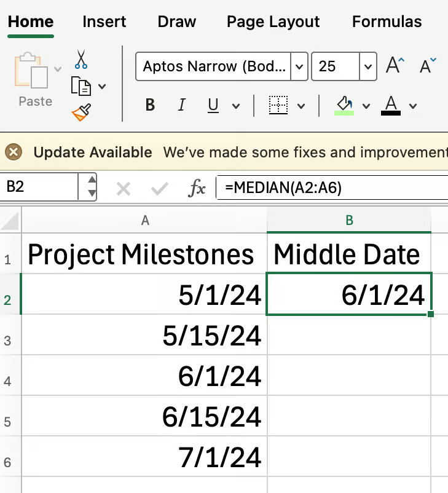Open the font size dropdown
The height and width of the screenshot is (493, 448).
click(x=367, y=66)
